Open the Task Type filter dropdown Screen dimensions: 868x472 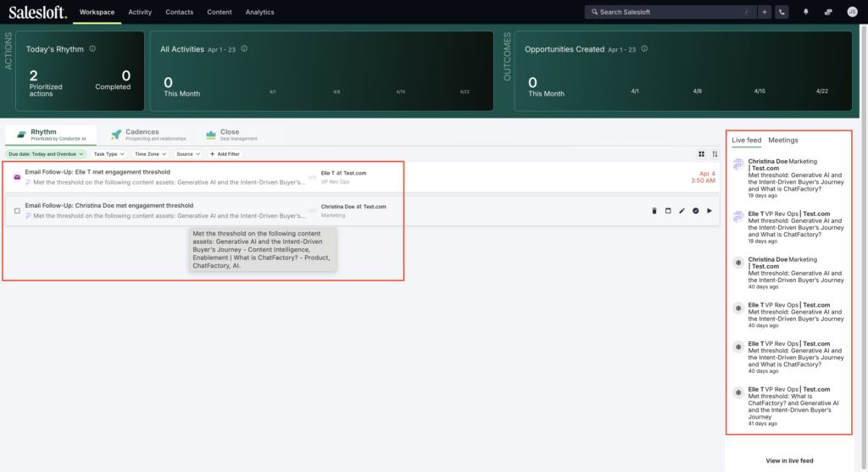[x=108, y=154]
